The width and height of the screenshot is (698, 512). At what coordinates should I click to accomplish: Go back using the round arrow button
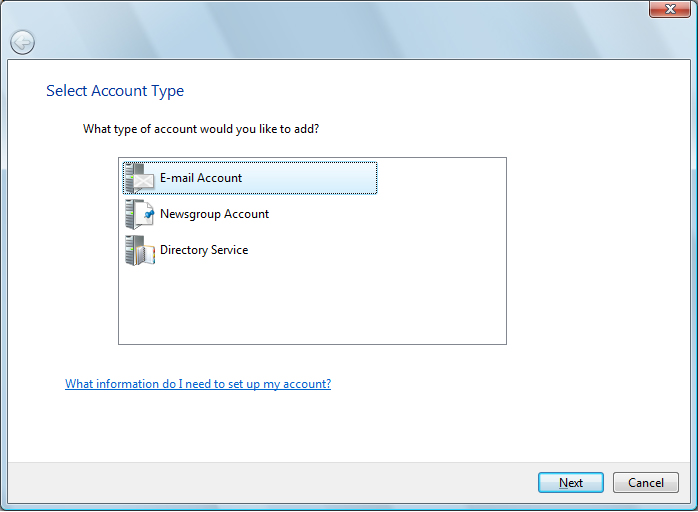tap(22, 43)
